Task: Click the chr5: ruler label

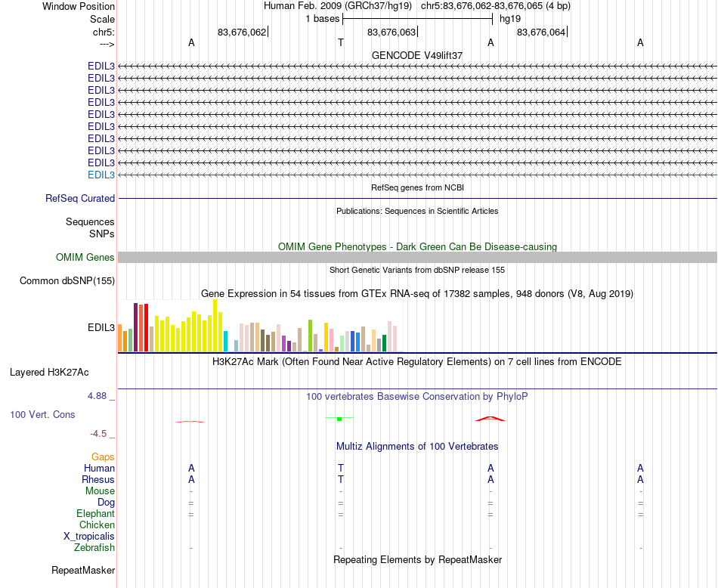Action: coord(104,32)
